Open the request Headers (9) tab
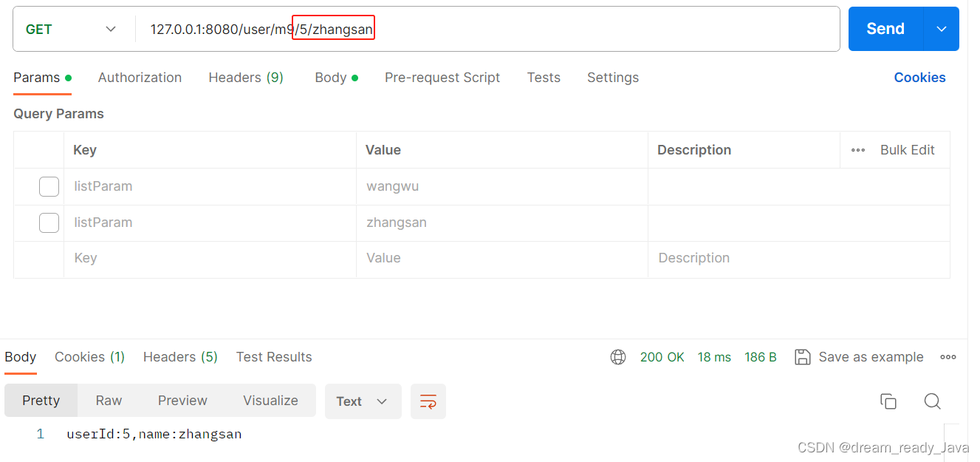This screenshot has height=462, width=980. [246, 78]
